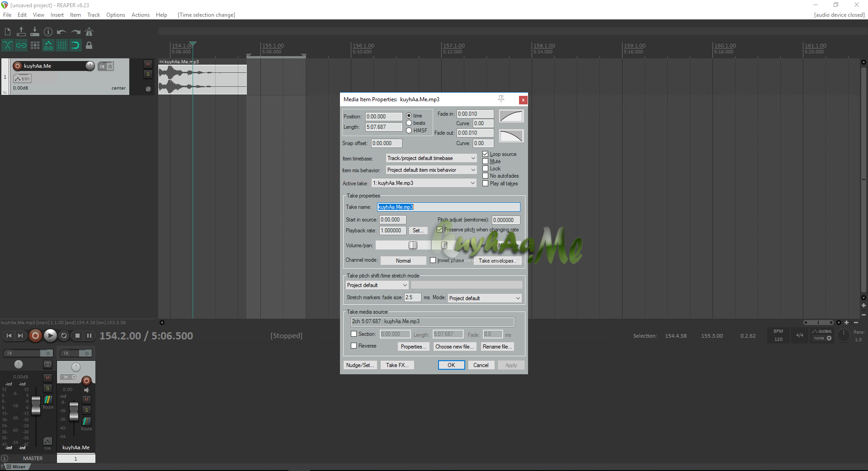The width and height of the screenshot is (868, 471).
Task: Open the Options menu
Action: coord(116,15)
